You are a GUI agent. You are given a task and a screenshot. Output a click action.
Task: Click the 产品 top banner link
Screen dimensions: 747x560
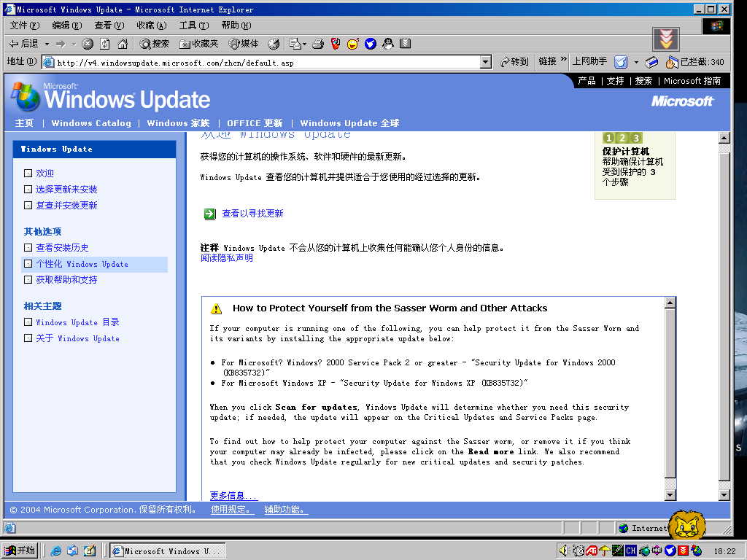(x=587, y=81)
